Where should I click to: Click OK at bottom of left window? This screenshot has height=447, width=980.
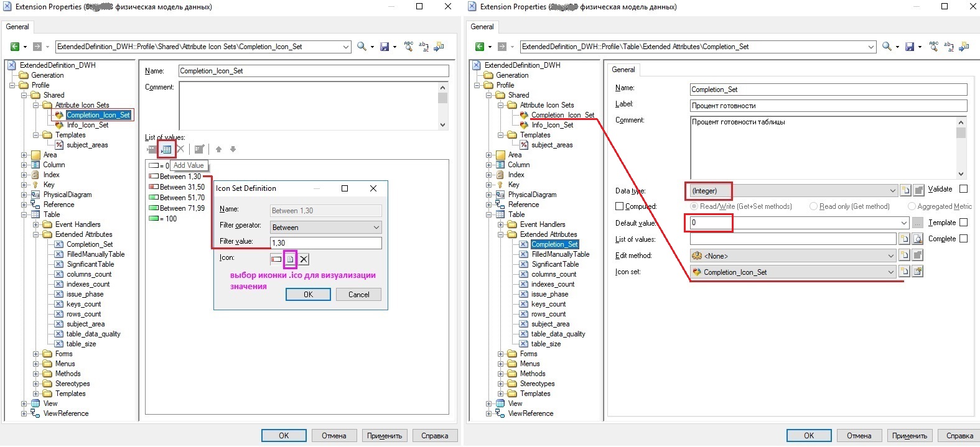coord(284,436)
